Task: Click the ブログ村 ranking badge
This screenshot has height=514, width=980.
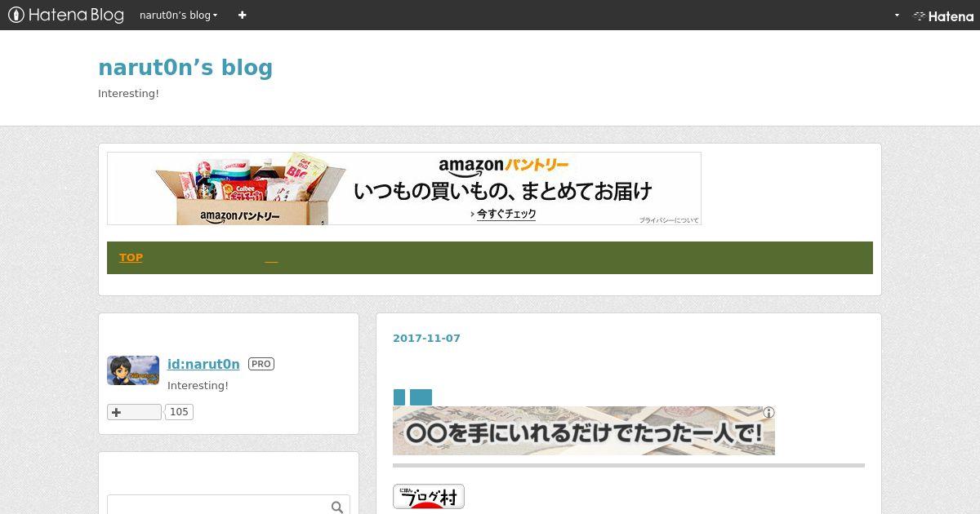Action: pos(429,497)
